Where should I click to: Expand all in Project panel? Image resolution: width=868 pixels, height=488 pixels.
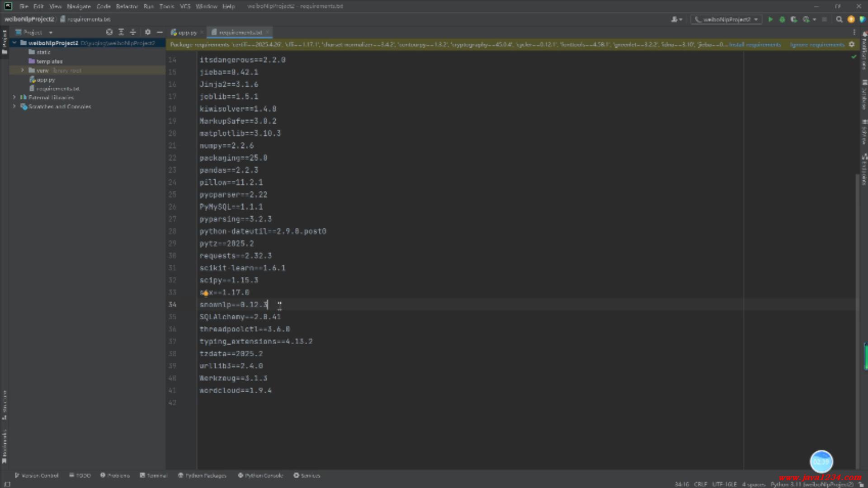[x=121, y=32]
